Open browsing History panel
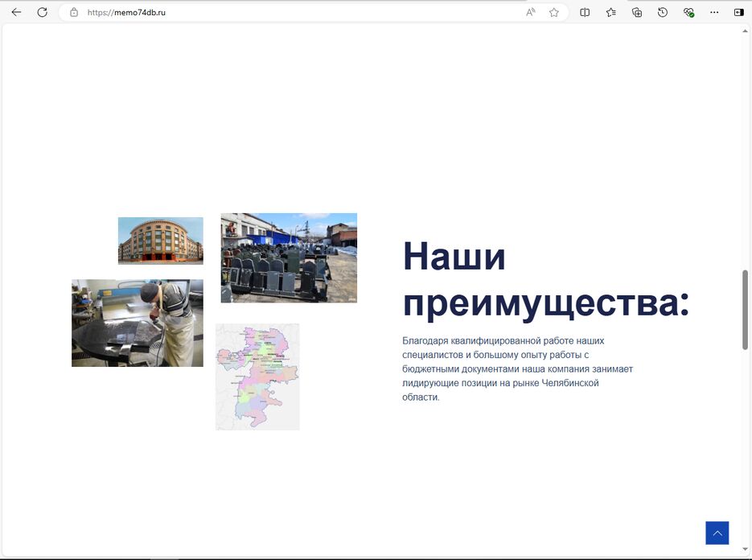Image resolution: width=752 pixels, height=560 pixels. [663, 12]
